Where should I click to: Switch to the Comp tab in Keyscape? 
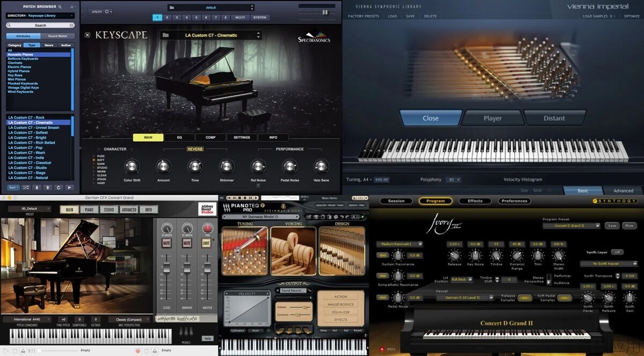(210, 137)
